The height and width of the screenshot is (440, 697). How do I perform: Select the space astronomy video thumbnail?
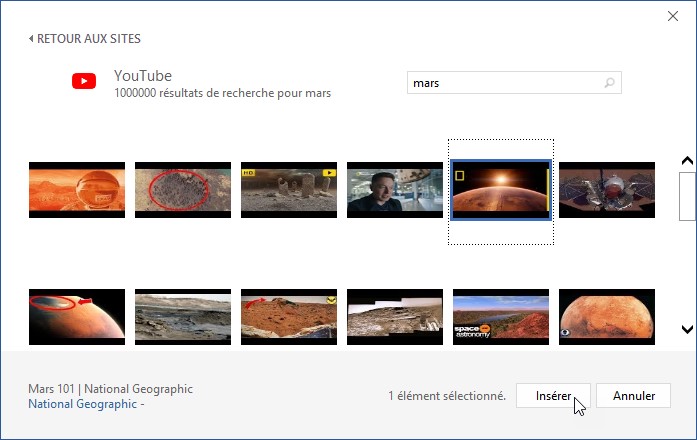tap(500, 317)
